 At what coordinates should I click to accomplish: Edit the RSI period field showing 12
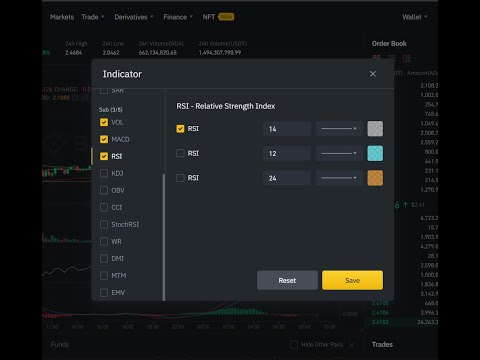tap(287, 153)
